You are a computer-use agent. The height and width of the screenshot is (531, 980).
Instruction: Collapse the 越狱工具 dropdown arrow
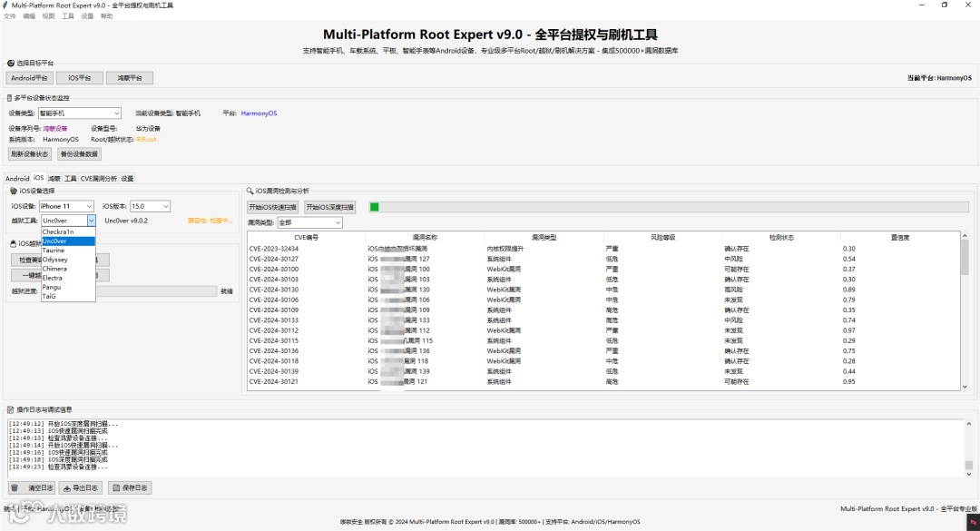click(92, 221)
